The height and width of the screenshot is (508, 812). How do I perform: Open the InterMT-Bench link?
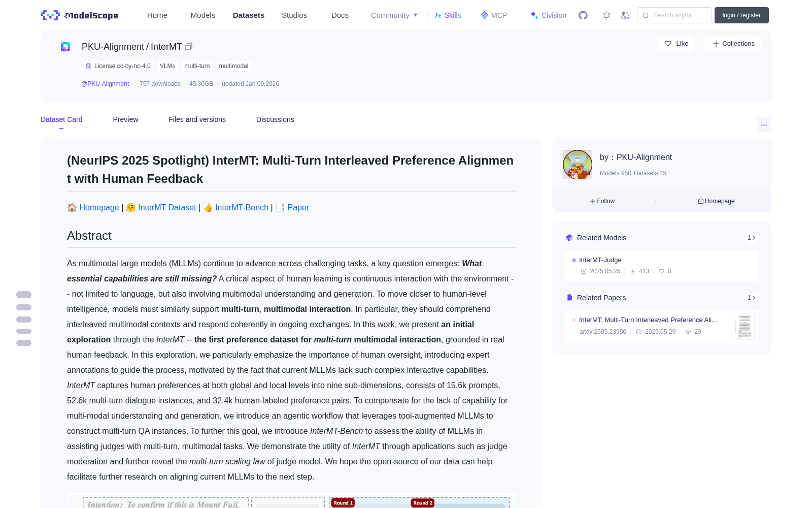click(x=242, y=207)
